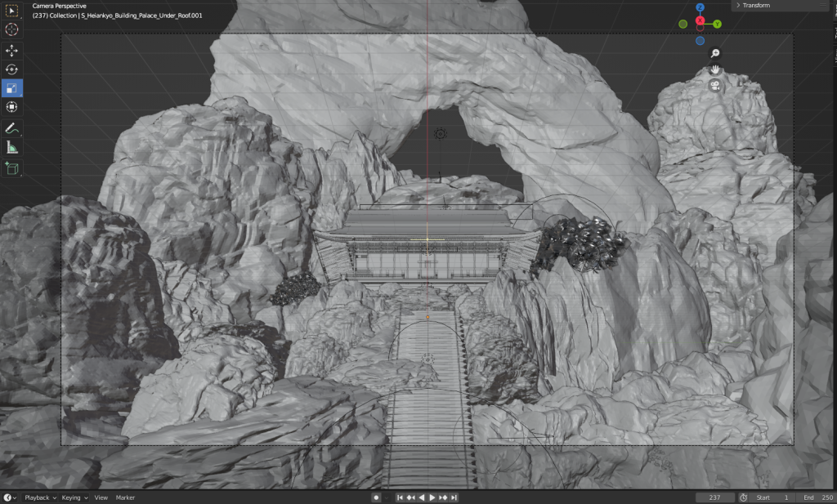Toggle camera view with the camera icon
The height and width of the screenshot is (504, 837).
715,85
